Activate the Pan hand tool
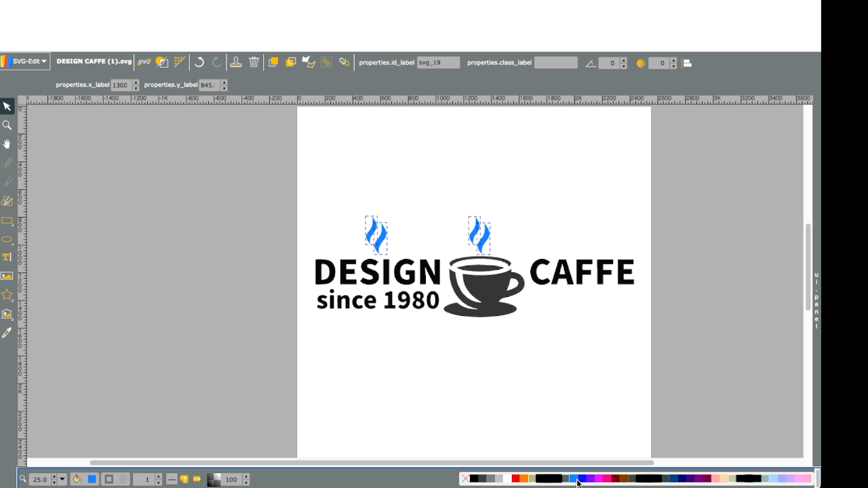 [x=7, y=144]
